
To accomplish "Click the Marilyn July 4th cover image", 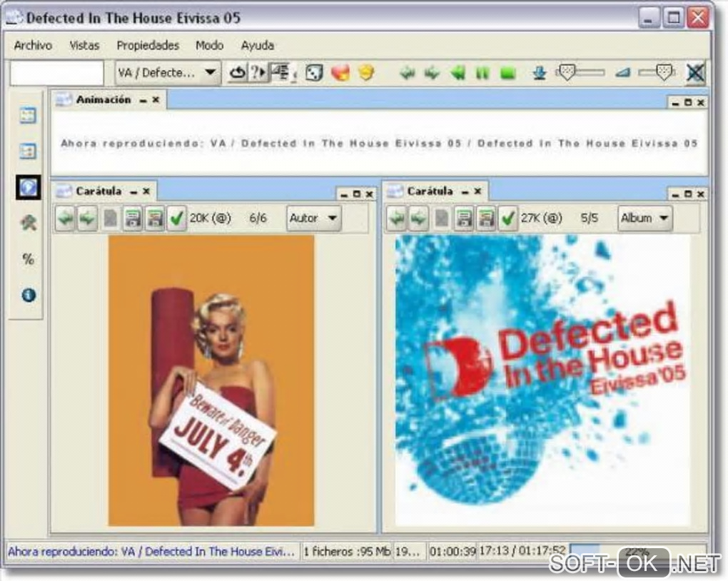I will 211,380.
